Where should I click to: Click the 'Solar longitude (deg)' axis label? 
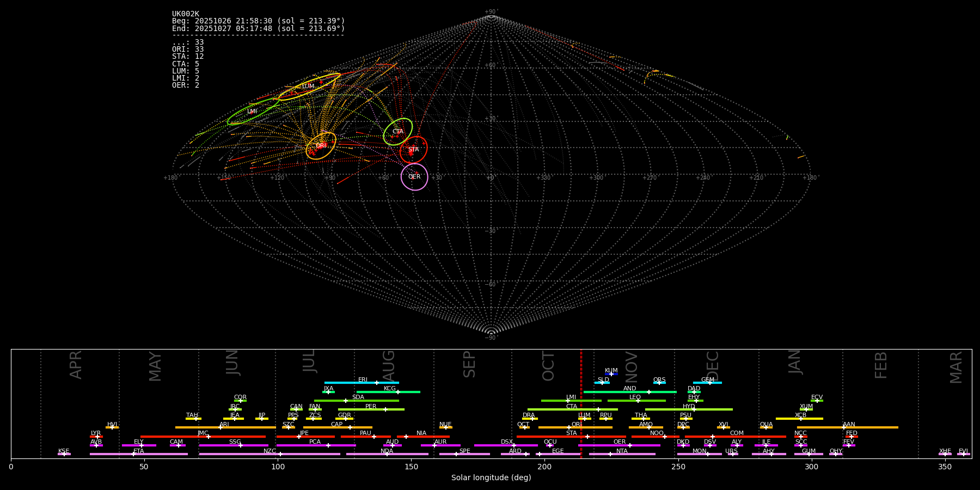tap(491, 477)
